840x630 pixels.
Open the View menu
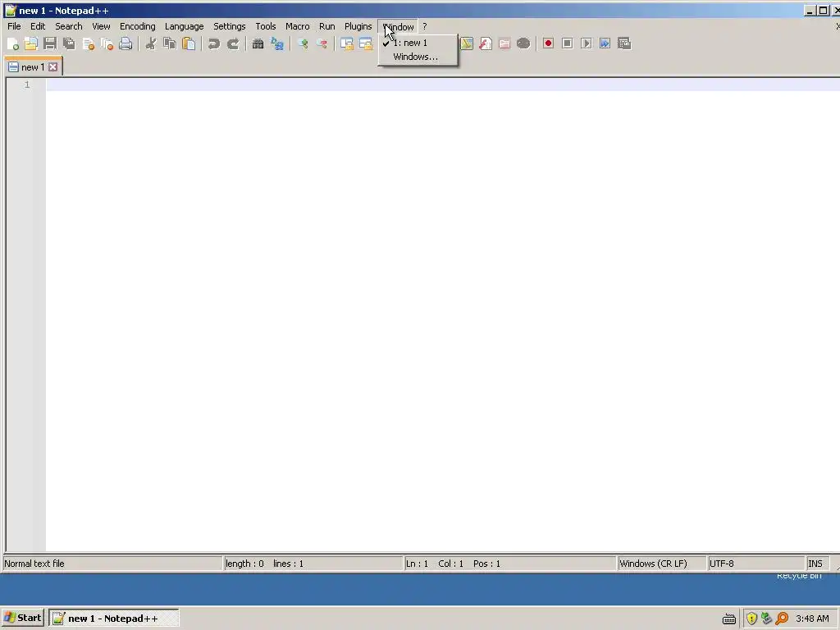click(101, 26)
